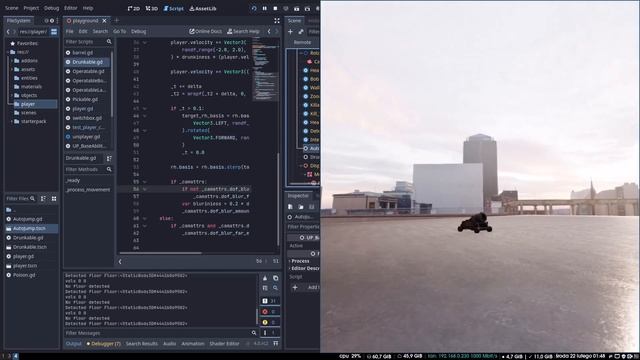640x360 pixels.
Task: Switch to the 2D workspace
Action: [x=134, y=8]
